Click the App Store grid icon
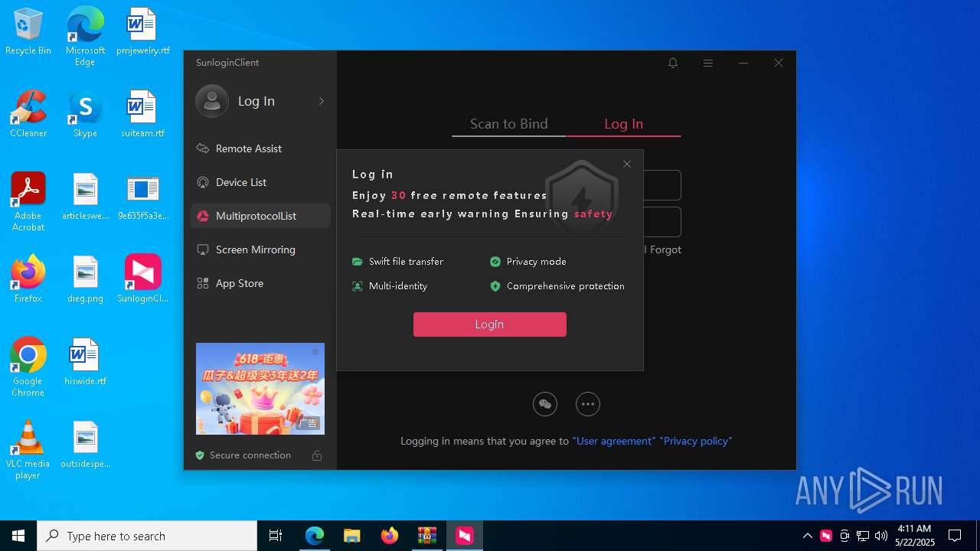The width and height of the screenshot is (980, 551). 203,283
